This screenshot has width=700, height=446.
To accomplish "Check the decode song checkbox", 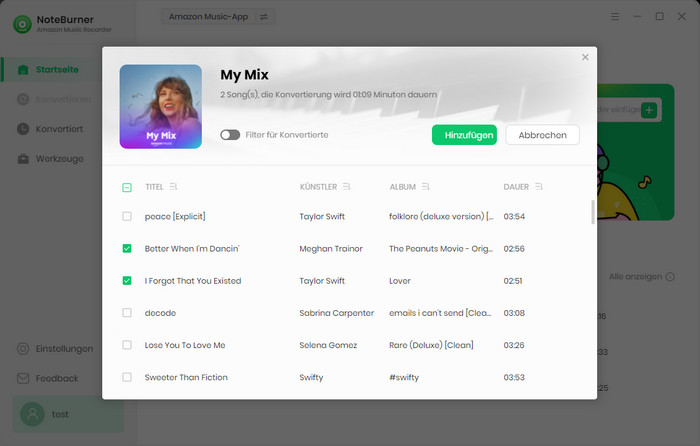I will [x=127, y=313].
